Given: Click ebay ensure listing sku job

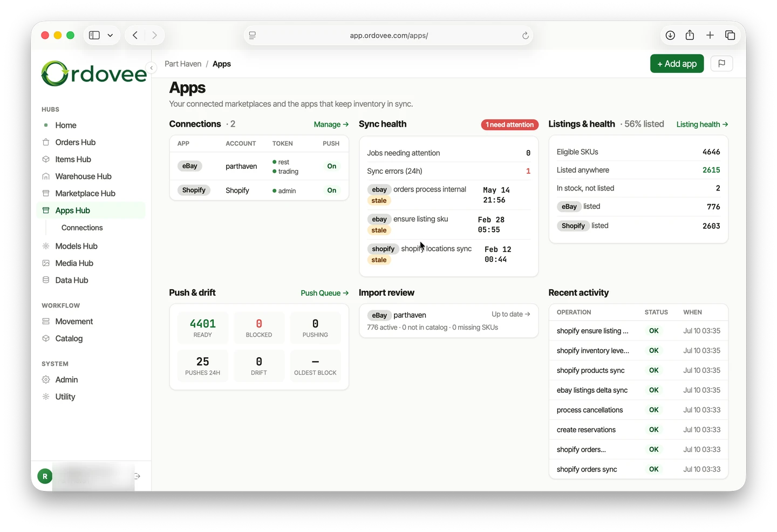Looking at the screenshot, I should (x=449, y=224).
